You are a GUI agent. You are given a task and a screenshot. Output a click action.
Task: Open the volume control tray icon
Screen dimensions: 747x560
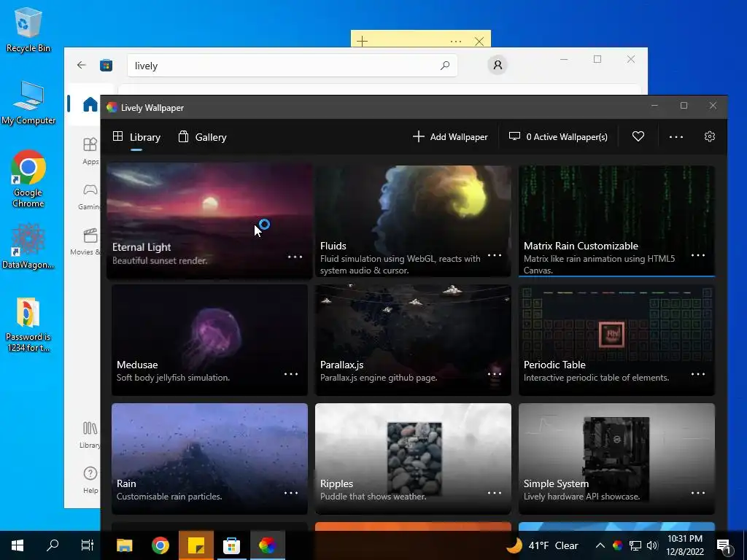click(652, 545)
